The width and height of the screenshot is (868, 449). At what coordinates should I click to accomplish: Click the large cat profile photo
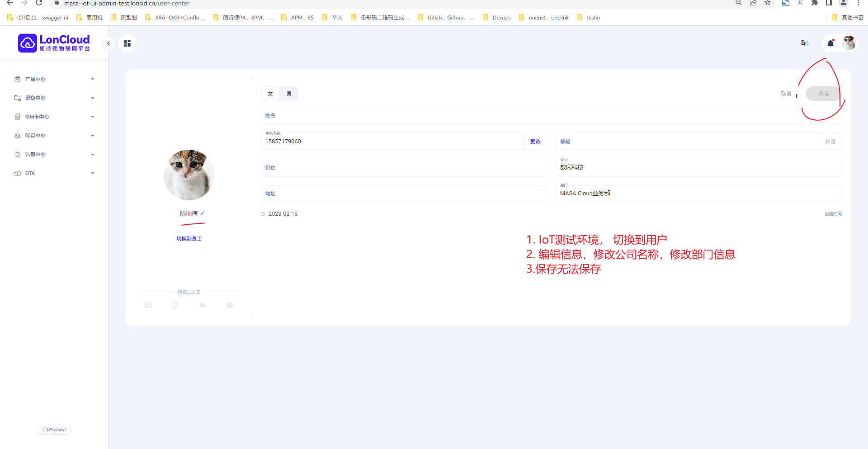[x=189, y=175]
